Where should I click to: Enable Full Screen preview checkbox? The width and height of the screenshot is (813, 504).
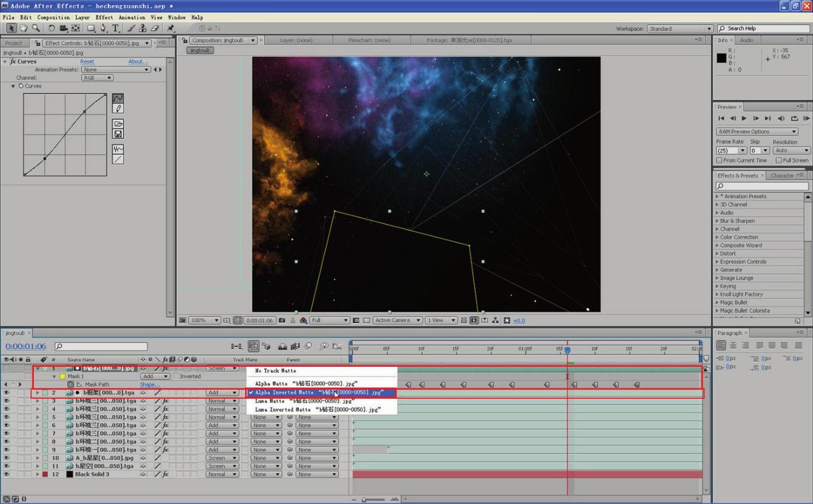[x=779, y=161]
